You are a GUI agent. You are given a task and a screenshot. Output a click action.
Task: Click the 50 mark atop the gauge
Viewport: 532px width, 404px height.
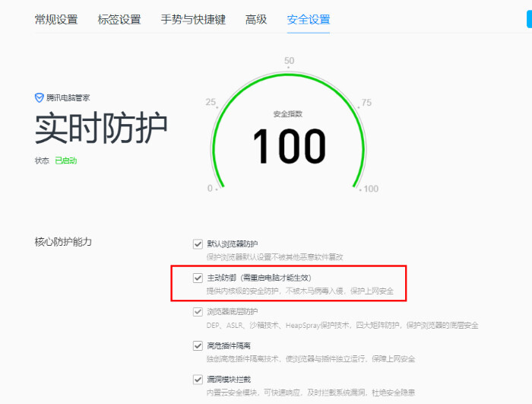(x=289, y=61)
